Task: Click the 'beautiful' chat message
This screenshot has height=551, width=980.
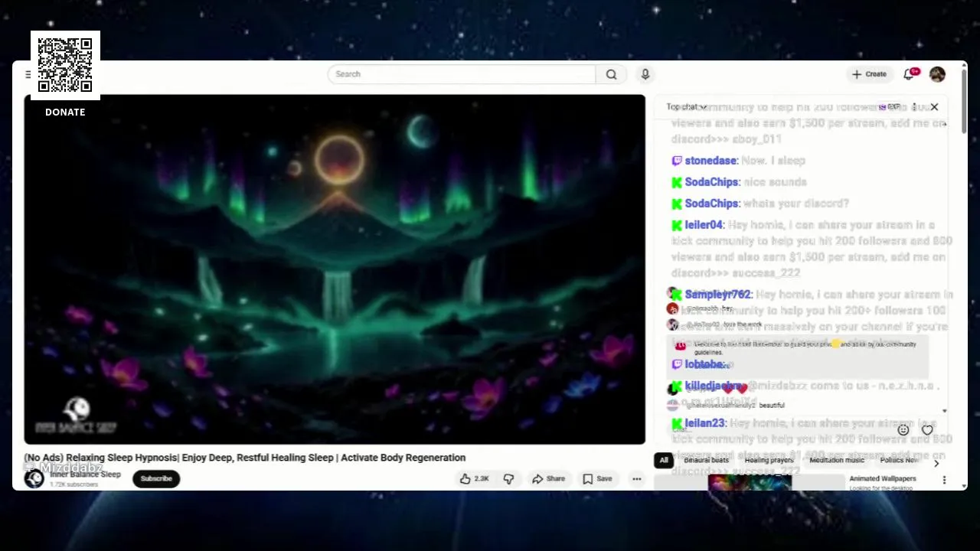Action: [772, 405]
